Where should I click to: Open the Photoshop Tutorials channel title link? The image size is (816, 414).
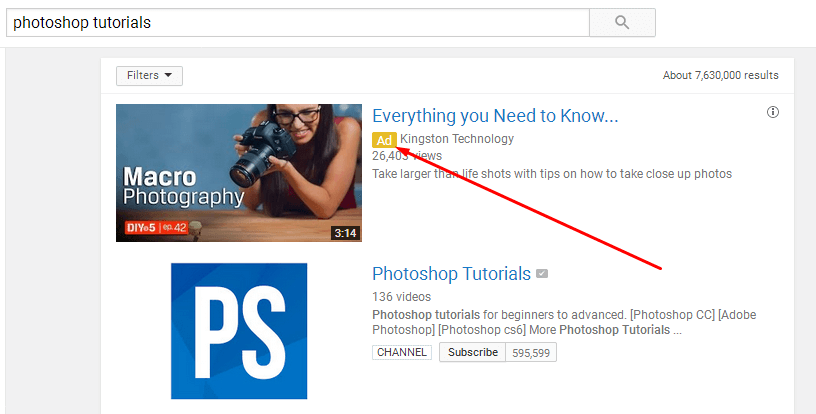coord(451,274)
